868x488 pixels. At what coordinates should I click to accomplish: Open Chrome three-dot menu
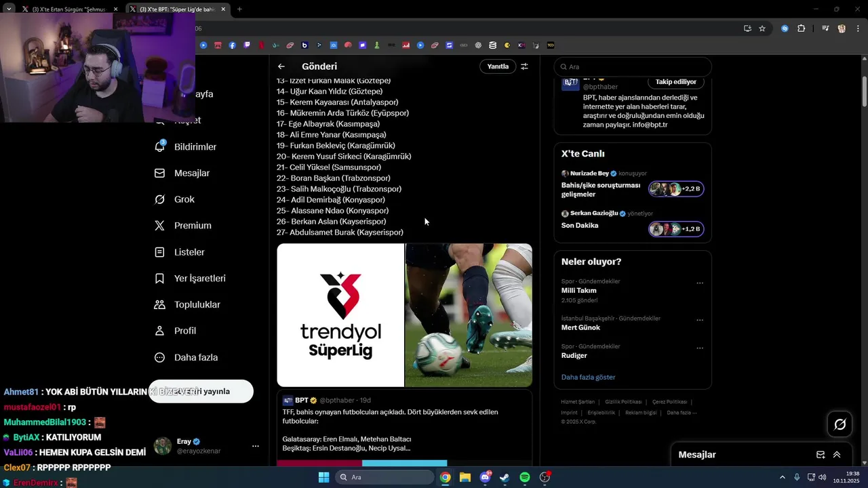859,28
